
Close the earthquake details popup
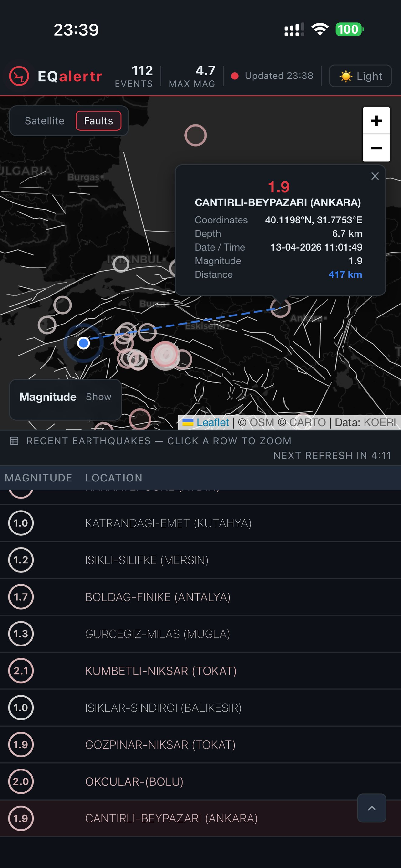pos(375,176)
